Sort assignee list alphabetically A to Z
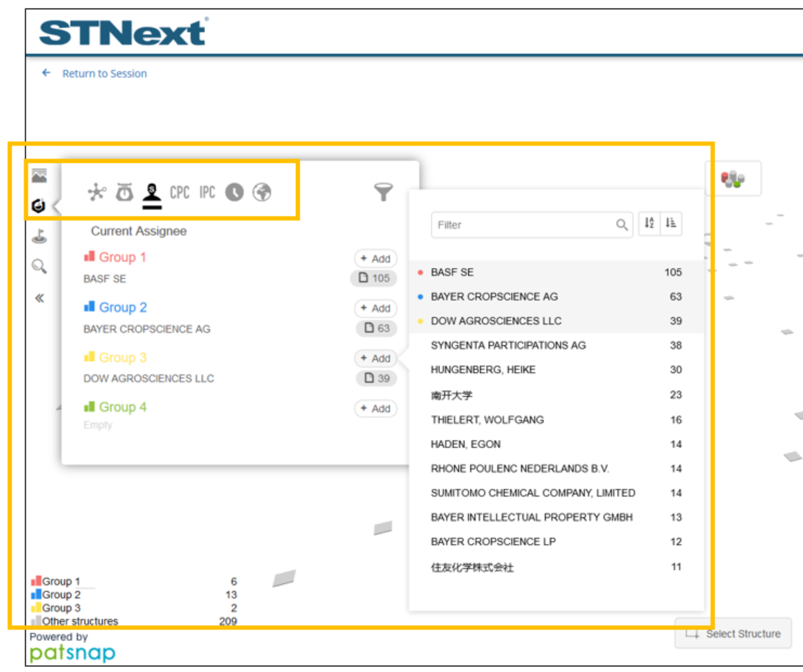 [x=649, y=224]
